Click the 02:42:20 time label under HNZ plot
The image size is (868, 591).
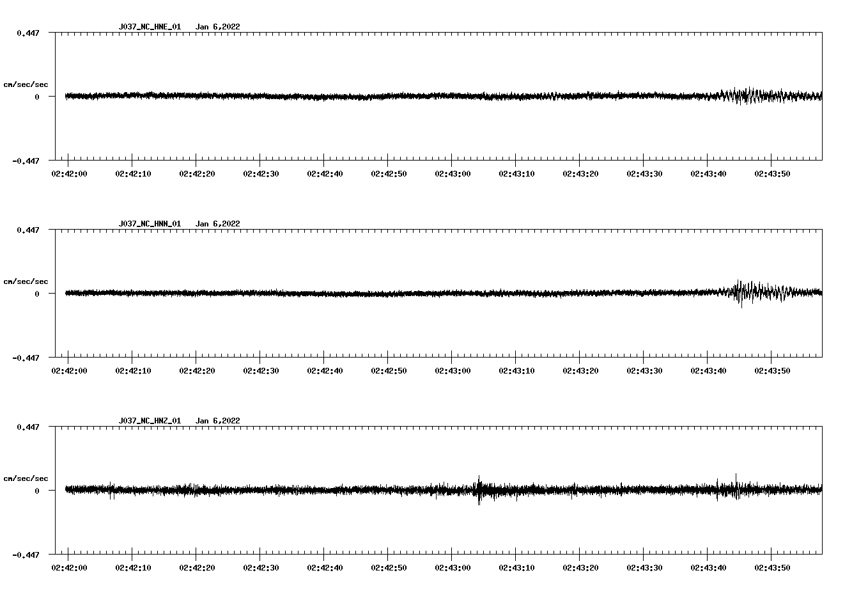coord(197,568)
